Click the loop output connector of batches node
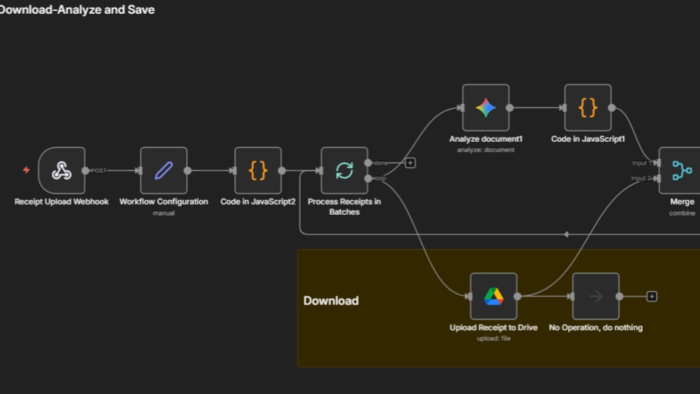700x394 pixels. pos(368,178)
